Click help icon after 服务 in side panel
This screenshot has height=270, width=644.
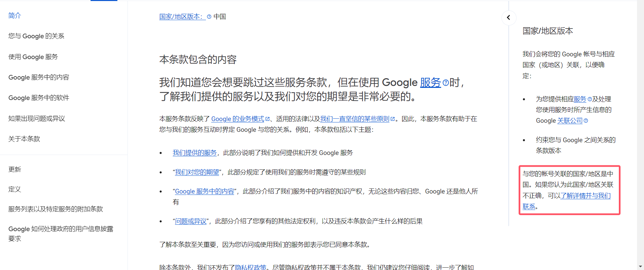(x=590, y=99)
